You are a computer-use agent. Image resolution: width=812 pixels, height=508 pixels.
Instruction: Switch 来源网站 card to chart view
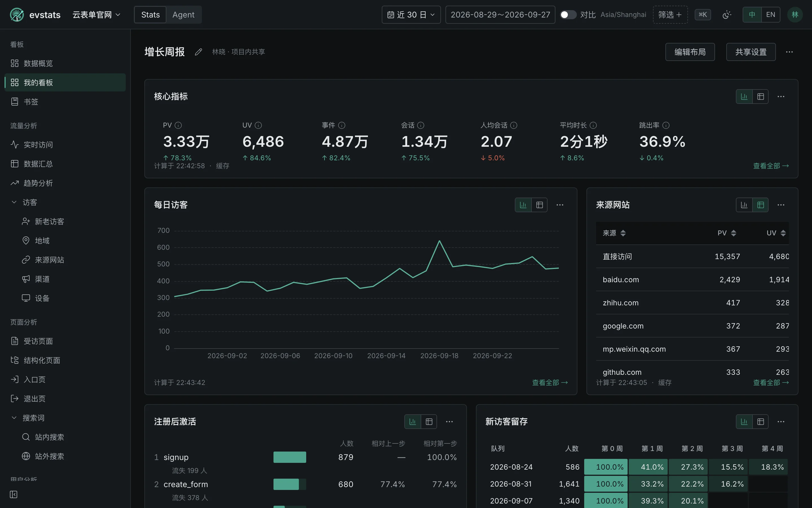(744, 205)
